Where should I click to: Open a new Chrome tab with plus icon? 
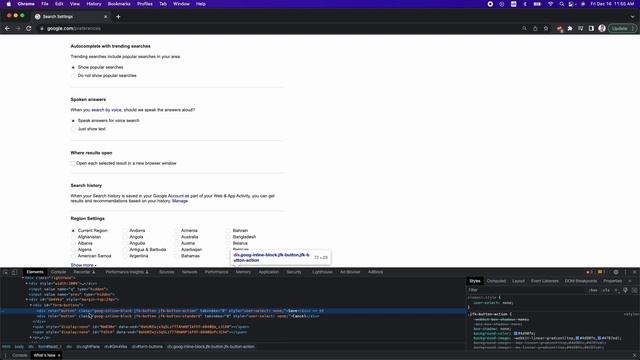[118, 17]
